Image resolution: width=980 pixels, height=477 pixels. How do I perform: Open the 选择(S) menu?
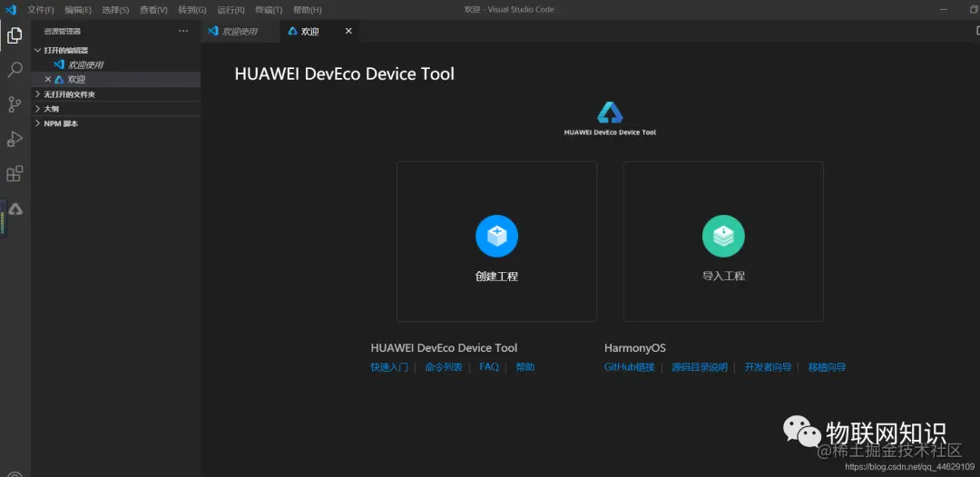tap(115, 10)
